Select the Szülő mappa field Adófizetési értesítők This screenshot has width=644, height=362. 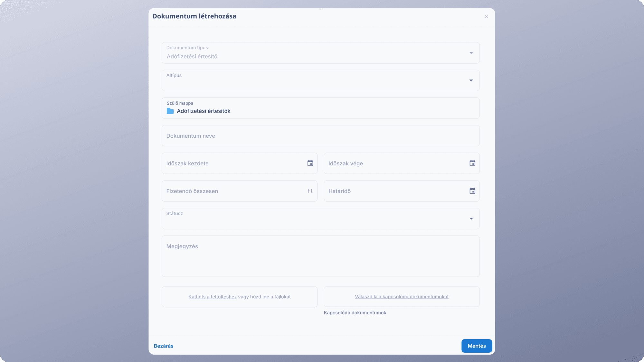tap(320, 108)
